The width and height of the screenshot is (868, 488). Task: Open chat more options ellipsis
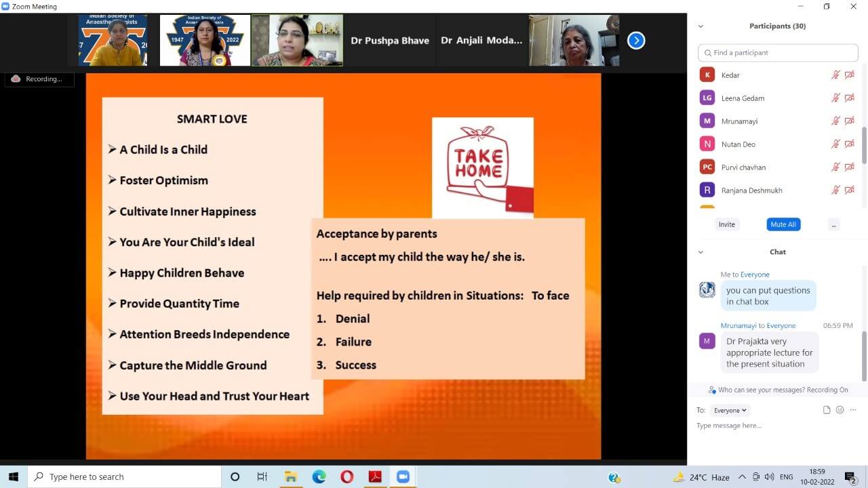click(x=852, y=410)
